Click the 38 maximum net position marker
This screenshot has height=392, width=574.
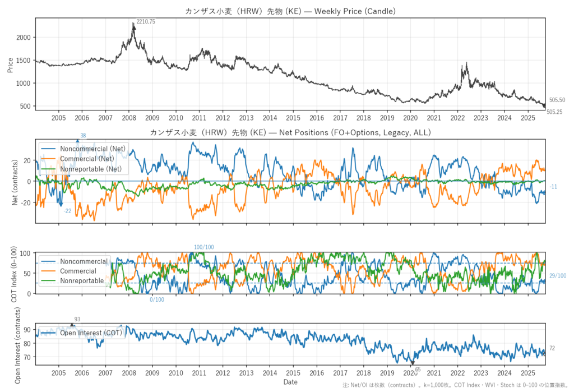coord(77,141)
